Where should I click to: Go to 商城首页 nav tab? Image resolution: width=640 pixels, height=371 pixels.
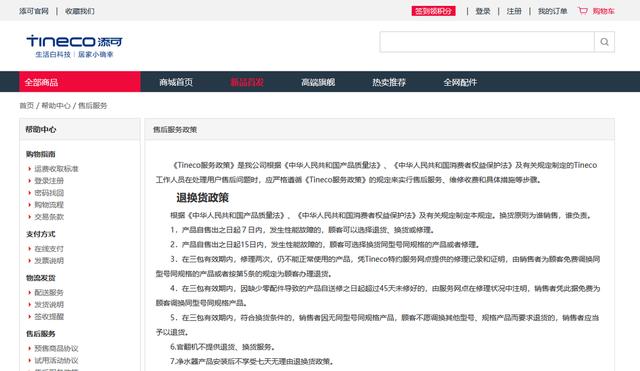[x=176, y=82]
